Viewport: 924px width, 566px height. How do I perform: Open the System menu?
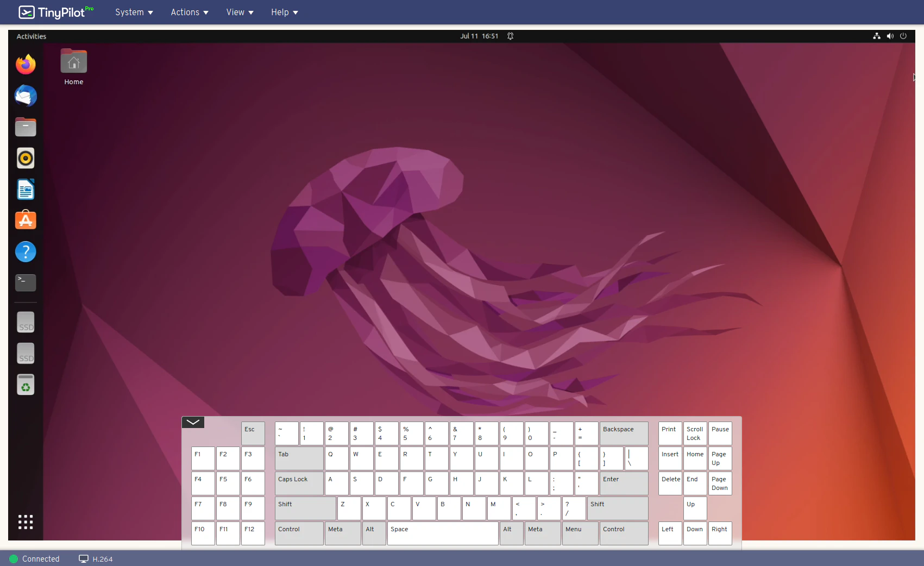pos(134,12)
